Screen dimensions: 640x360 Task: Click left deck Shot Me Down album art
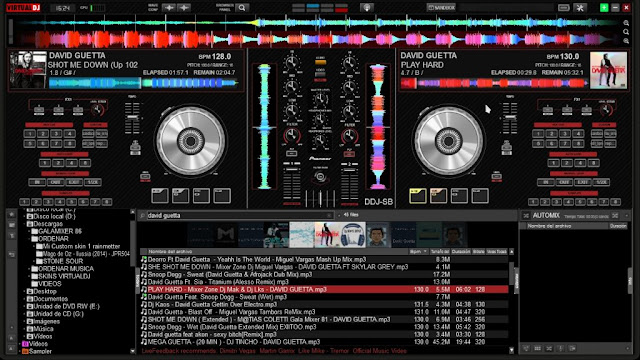28,69
